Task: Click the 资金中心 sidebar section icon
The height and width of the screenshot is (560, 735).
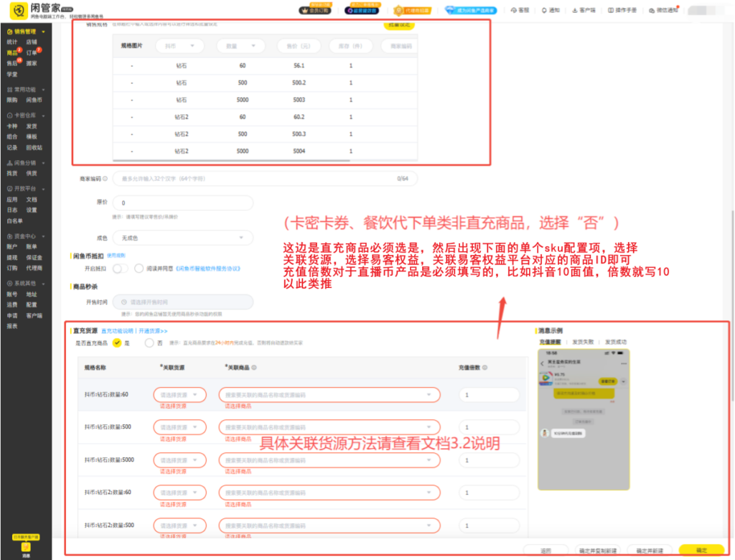Action: 10,236
